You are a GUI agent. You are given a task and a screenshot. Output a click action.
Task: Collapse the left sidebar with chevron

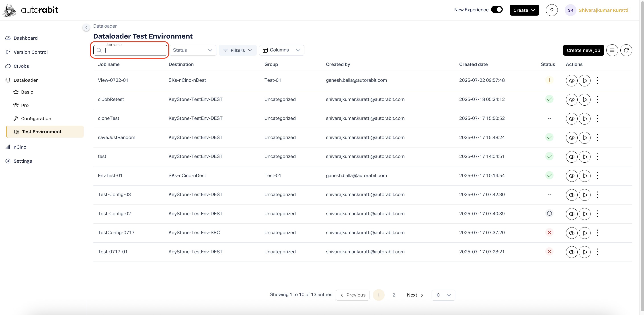[x=86, y=27]
